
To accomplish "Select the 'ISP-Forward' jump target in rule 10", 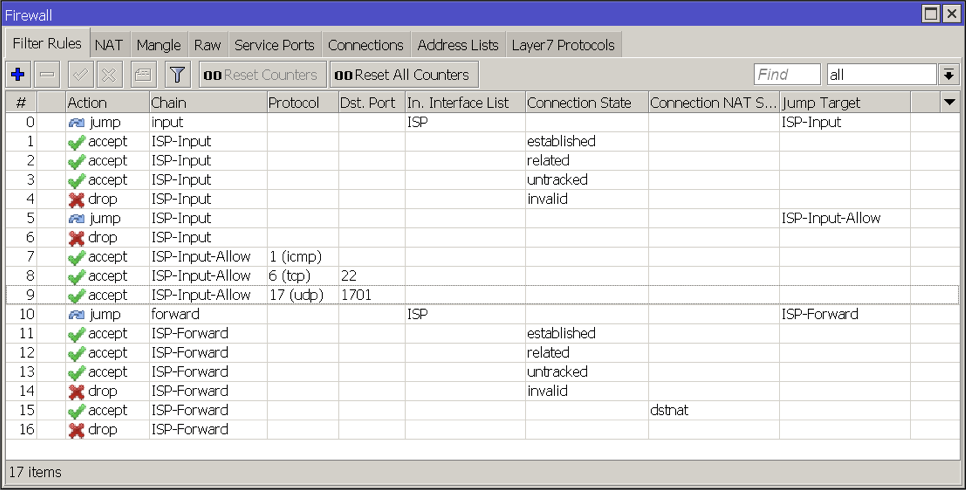I will [x=820, y=314].
